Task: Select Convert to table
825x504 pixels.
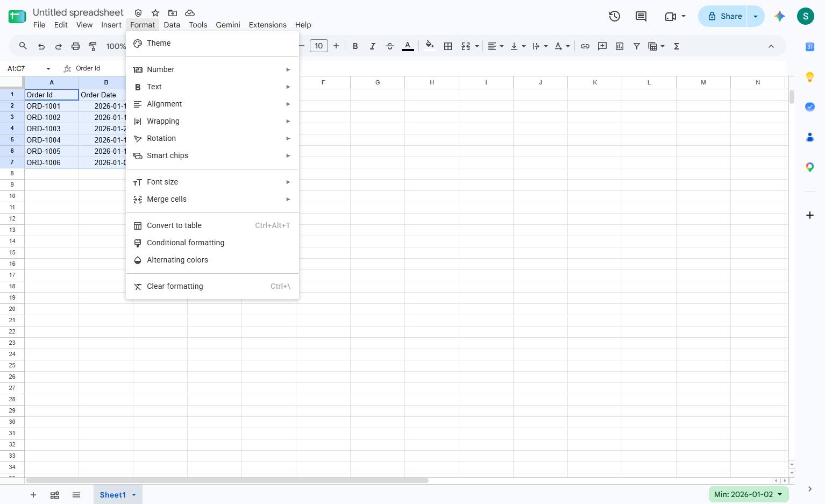Action: coord(212,225)
